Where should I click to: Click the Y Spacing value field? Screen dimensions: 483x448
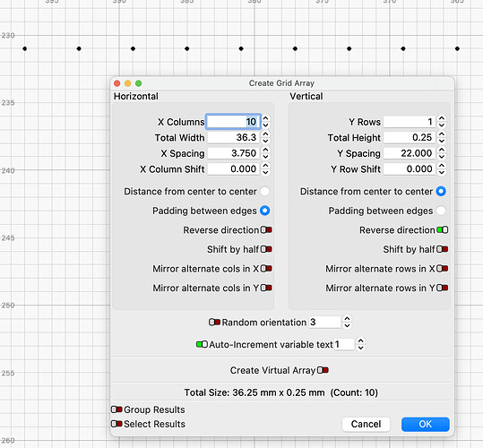[409, 153]
